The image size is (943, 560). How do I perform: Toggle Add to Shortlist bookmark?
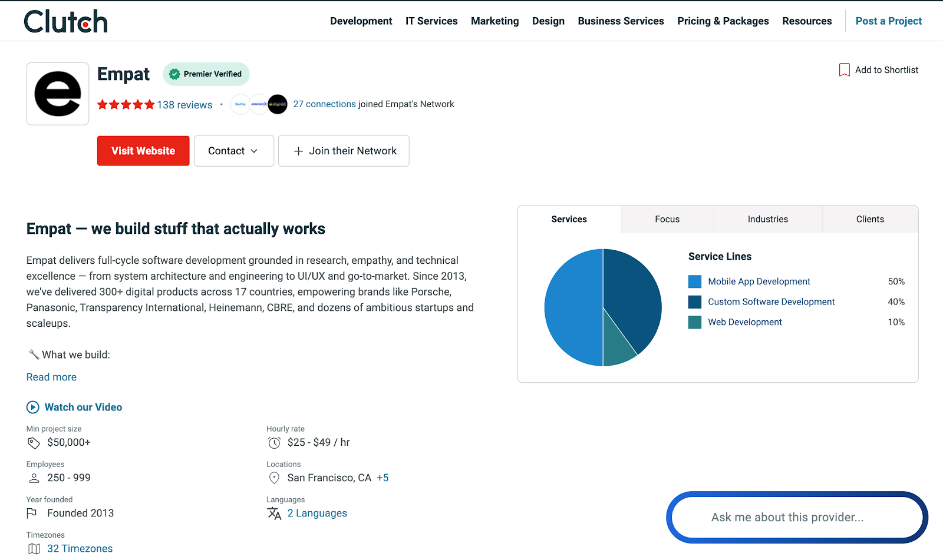(845, 69)
